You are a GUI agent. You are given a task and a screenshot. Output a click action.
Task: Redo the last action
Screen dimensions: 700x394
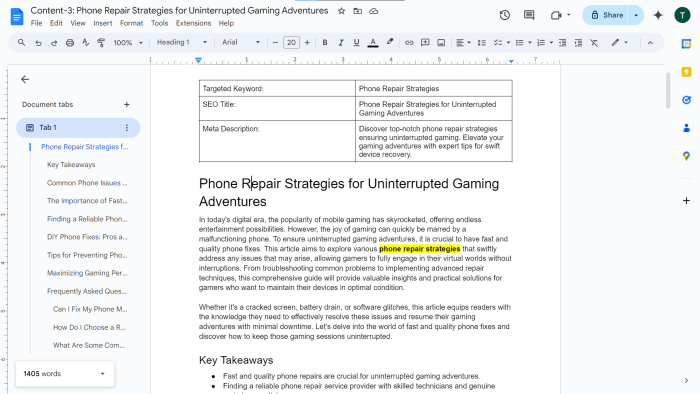[54, 42]
